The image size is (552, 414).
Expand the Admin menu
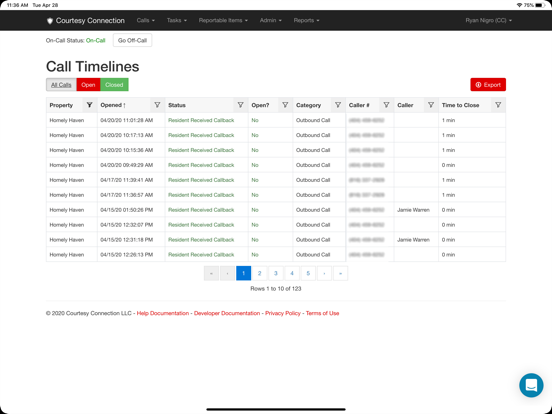271,20
